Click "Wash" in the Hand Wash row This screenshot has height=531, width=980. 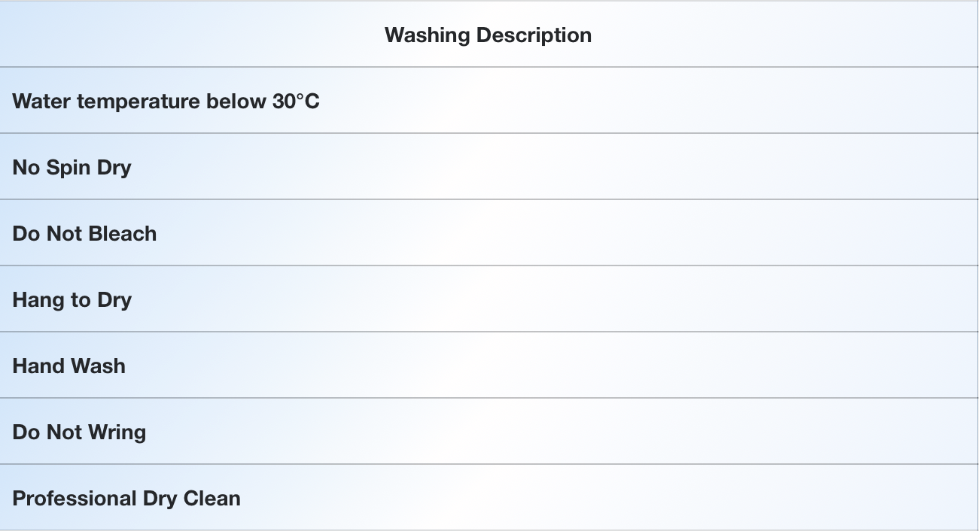pos(98,366)
